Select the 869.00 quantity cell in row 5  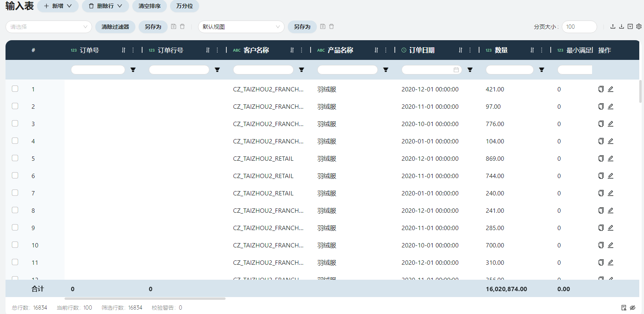click(495, 158)
